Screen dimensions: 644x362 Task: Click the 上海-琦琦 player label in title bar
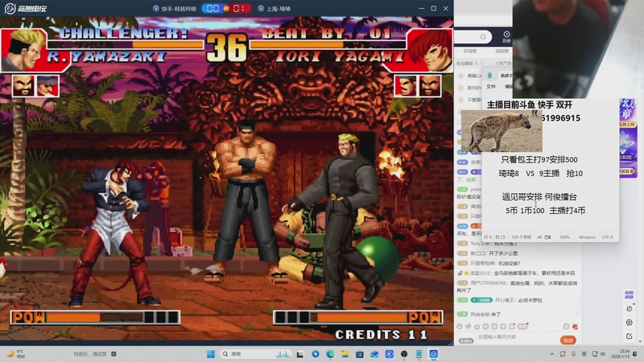pyautogui.click(x=275, y=9)
